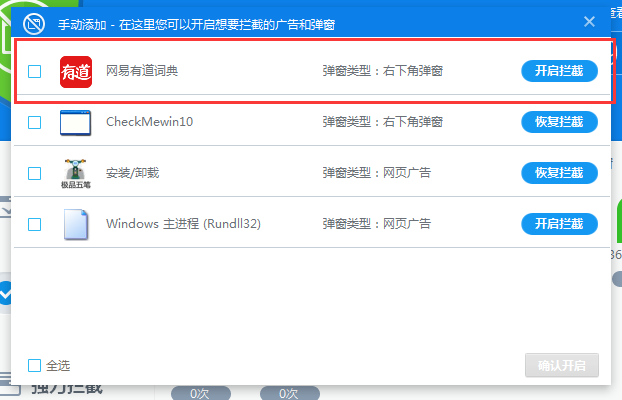Click the CheckMewin10 window icon
This screenshot has height=400, width=622.
75,123
